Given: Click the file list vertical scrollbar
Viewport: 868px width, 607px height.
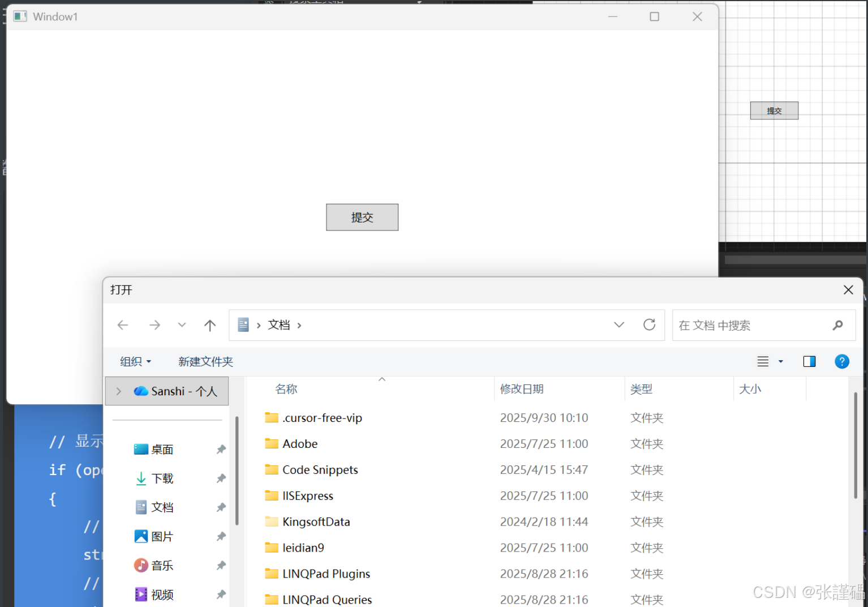Looking at the screenshot, I should (856, 445).
